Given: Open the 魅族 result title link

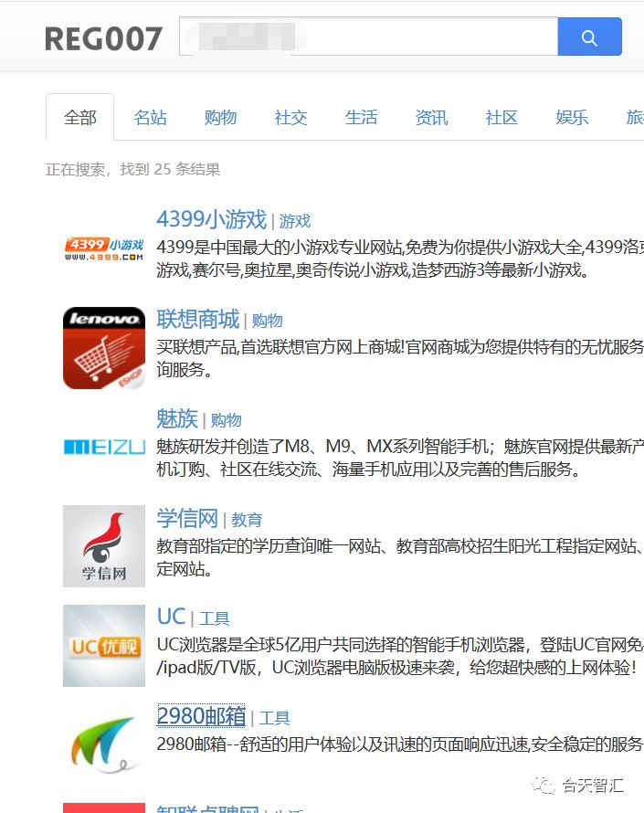Looking at the screenshot, I should 177,418.
